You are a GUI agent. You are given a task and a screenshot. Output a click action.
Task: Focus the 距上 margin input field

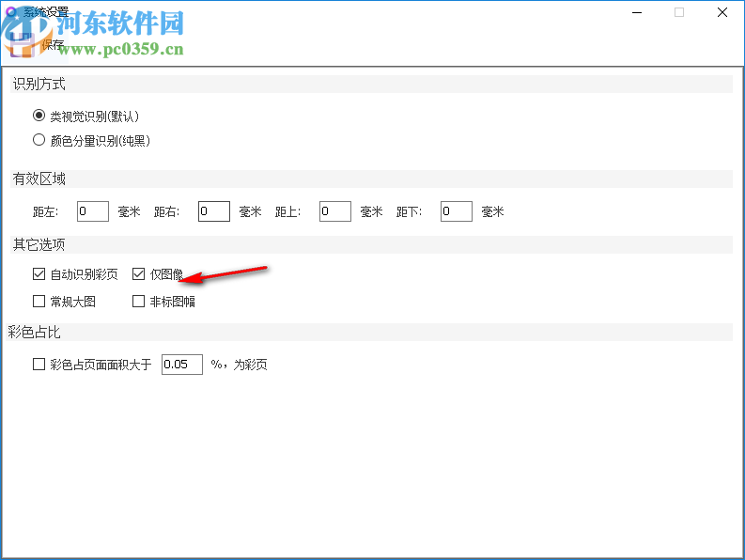tap(335, 211)
